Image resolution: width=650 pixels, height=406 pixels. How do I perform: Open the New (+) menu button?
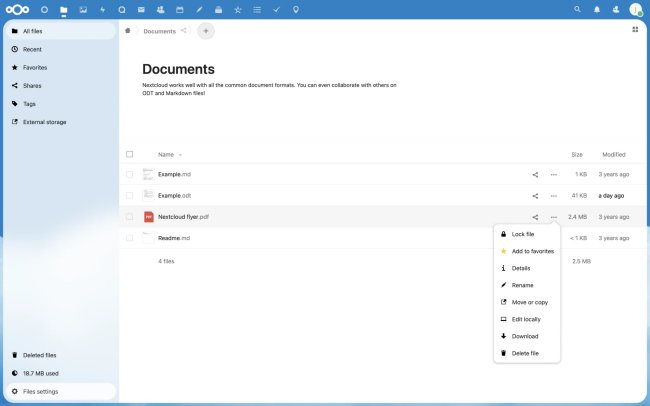(x=206, y=31)
